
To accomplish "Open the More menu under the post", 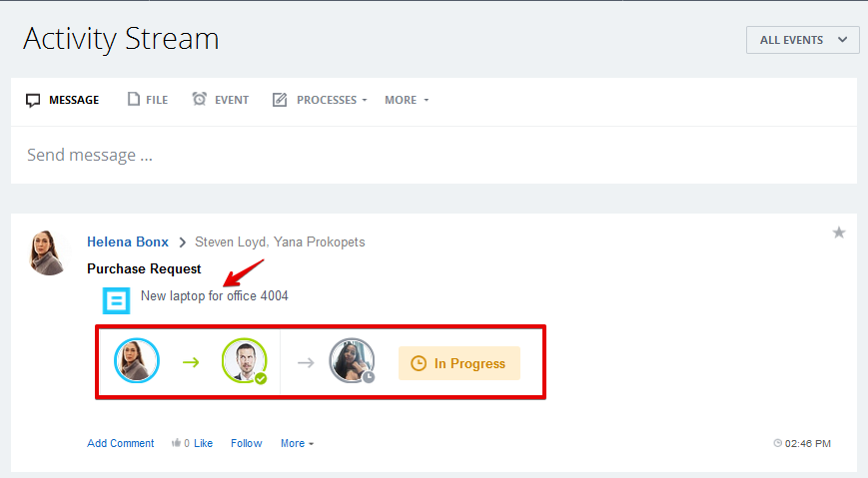I will pyautogui.click(x=298, y=443).
